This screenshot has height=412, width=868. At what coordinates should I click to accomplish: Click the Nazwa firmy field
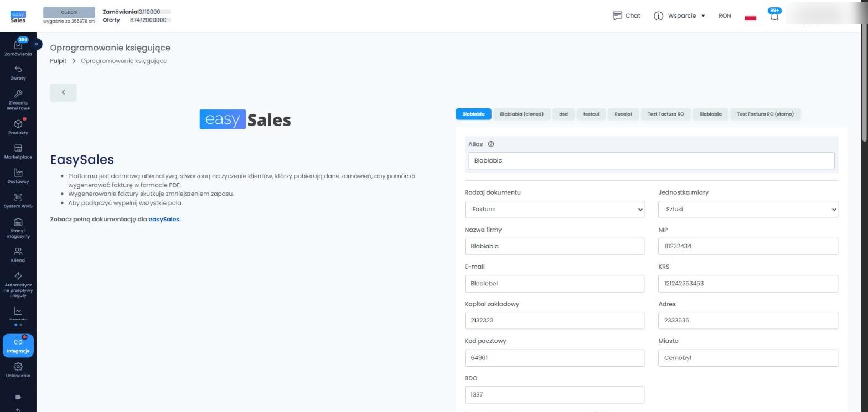[x=554, y=246]
